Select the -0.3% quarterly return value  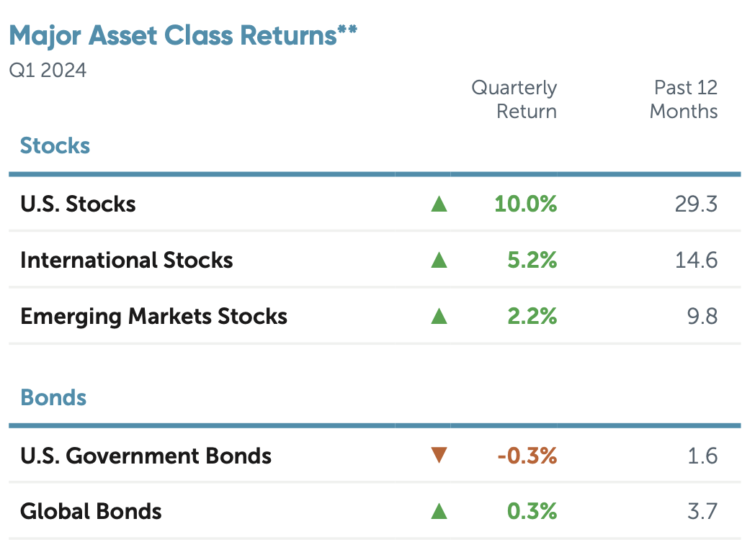tap(526, 456)
